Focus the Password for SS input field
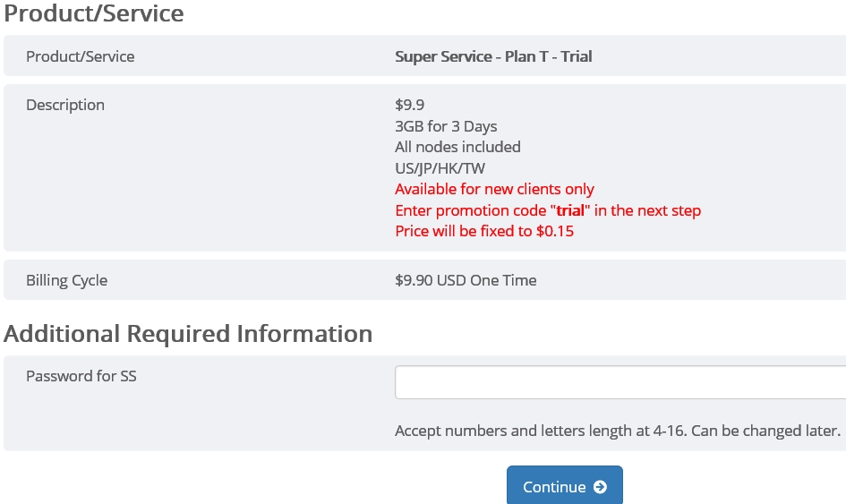The width and height of the screenshot is (846, 504). pos(620,382)
